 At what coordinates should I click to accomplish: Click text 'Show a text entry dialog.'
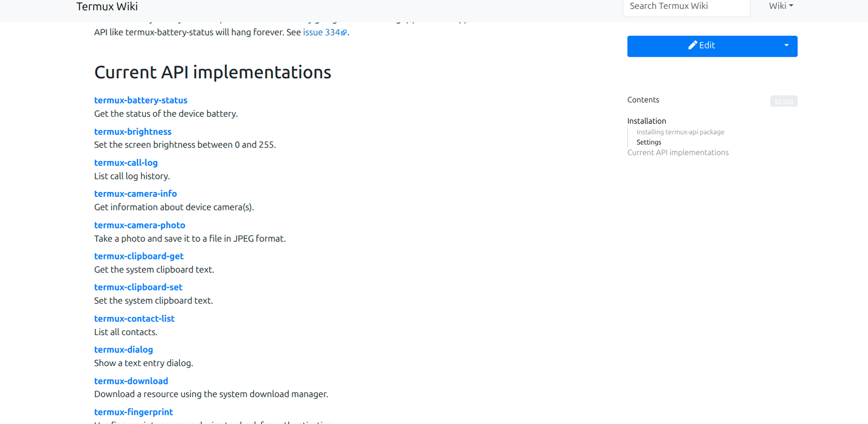[x=143, y=363]
